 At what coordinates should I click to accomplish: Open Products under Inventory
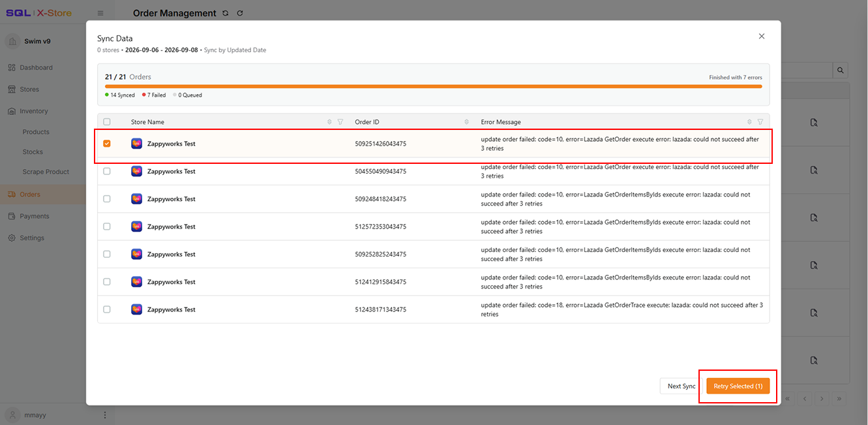(36, 132)
